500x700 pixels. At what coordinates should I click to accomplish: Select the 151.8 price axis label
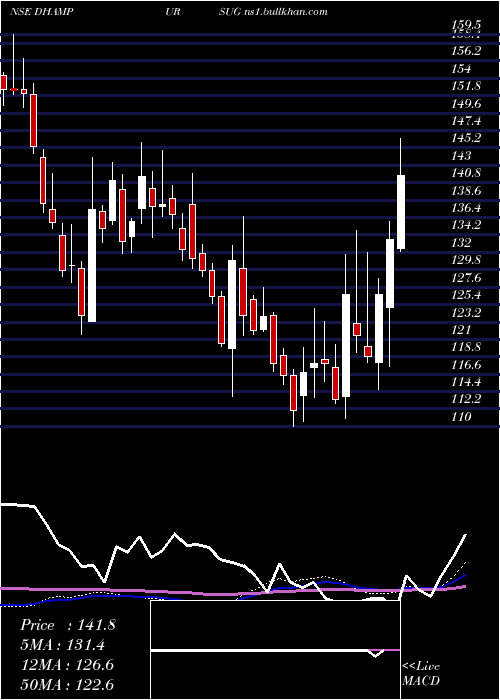click(468, 86)
